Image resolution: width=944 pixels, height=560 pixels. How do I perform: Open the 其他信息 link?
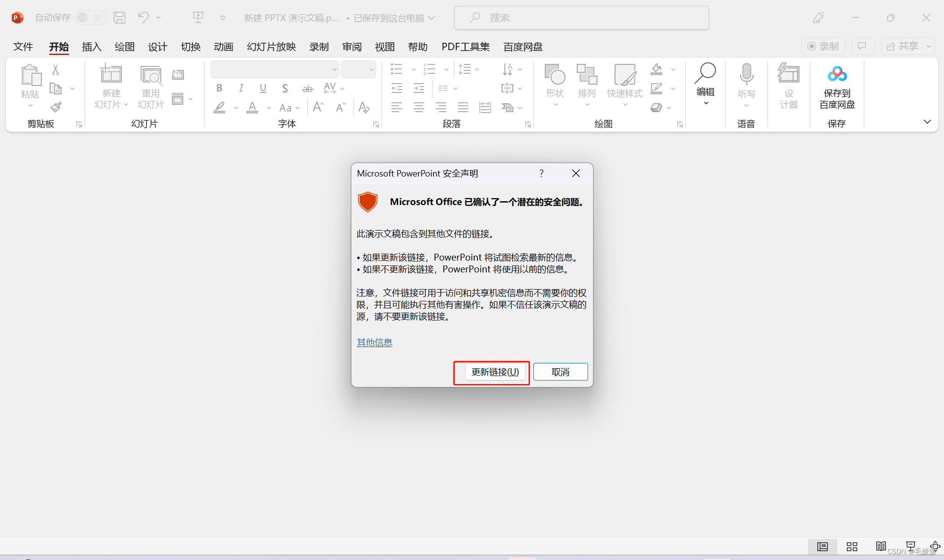coord(374,342)
